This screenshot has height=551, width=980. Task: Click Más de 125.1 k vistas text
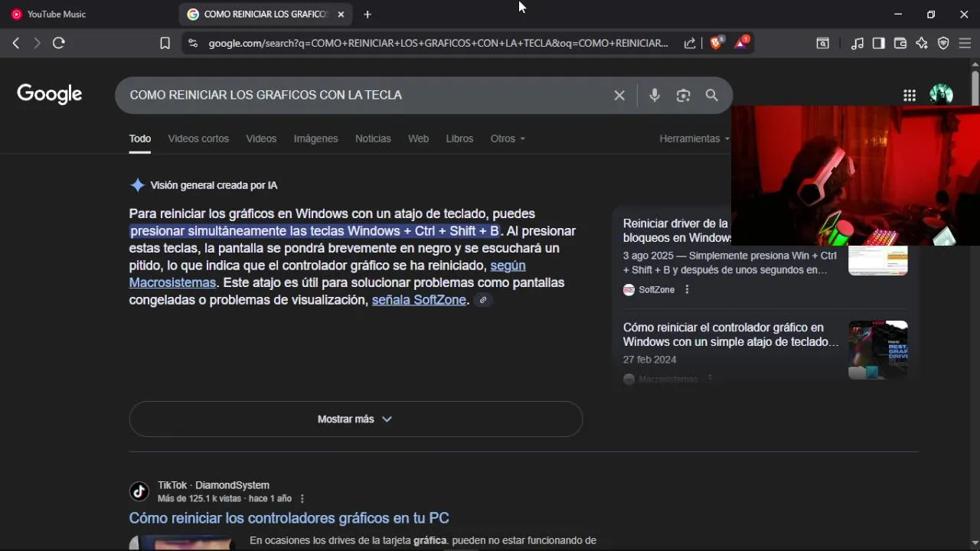199,499
